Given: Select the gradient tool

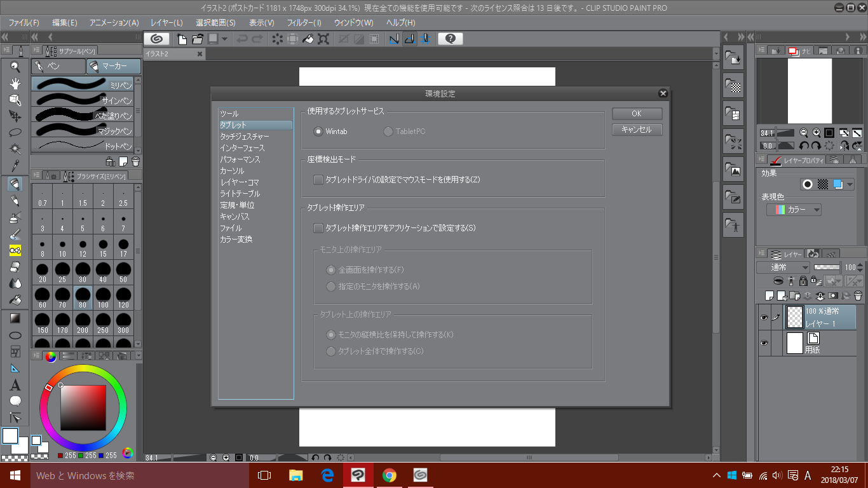Looking at the screenshot, I should (x=15, y=318).
